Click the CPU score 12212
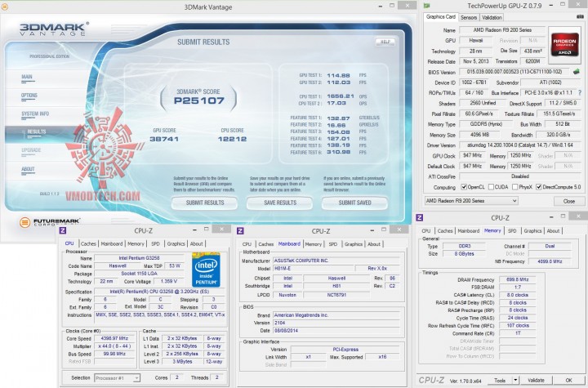 click(x=232, y=139)
